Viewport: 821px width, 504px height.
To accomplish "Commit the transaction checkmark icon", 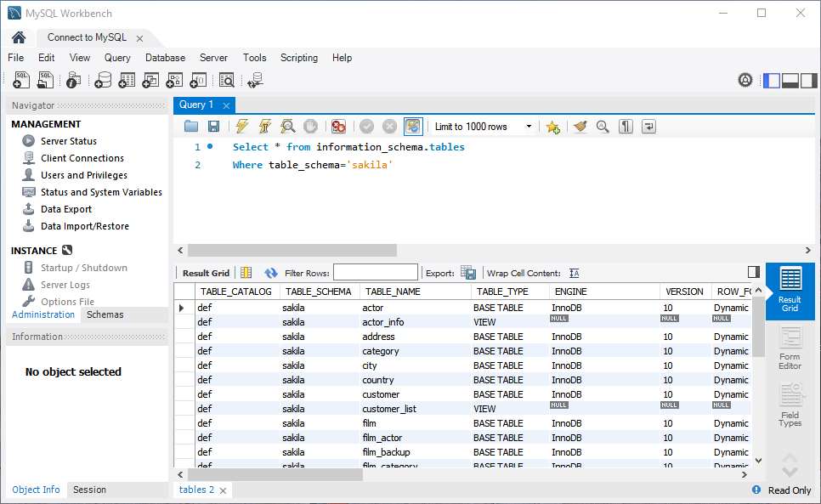I will coord(366,126).
